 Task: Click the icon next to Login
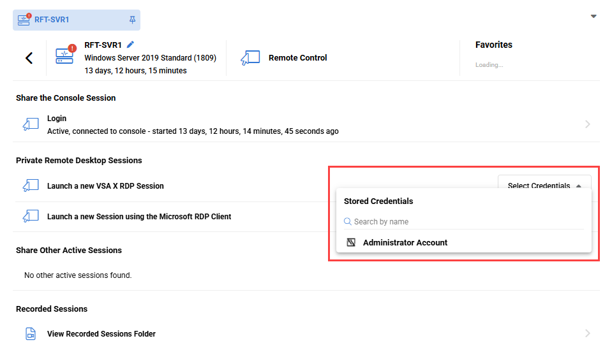31,125
